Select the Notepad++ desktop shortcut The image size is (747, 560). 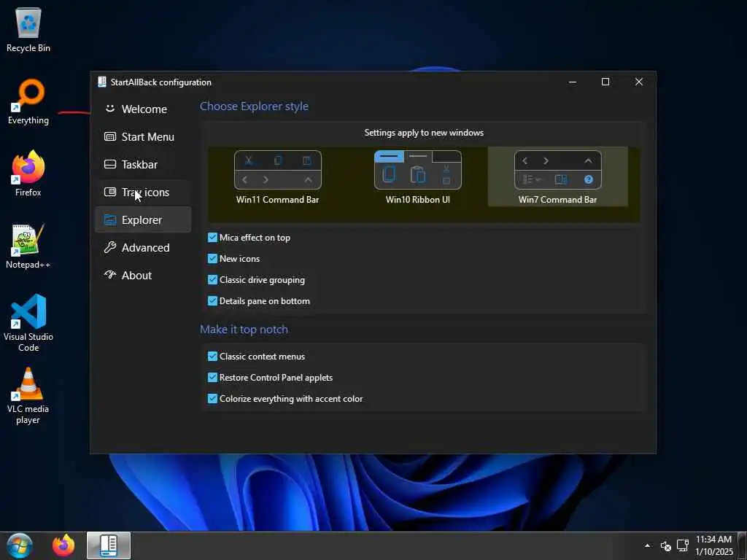tap(28, 246)
